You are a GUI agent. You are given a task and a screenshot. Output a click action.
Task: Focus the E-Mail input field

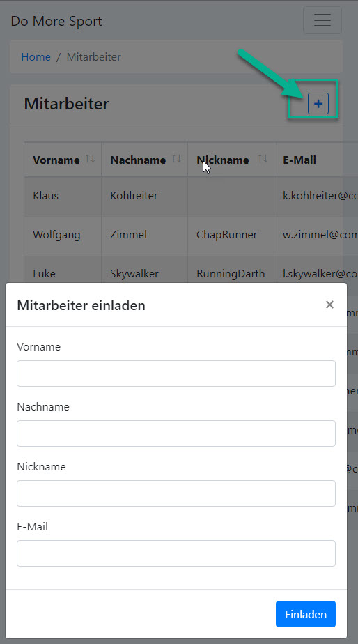(176, 553)
